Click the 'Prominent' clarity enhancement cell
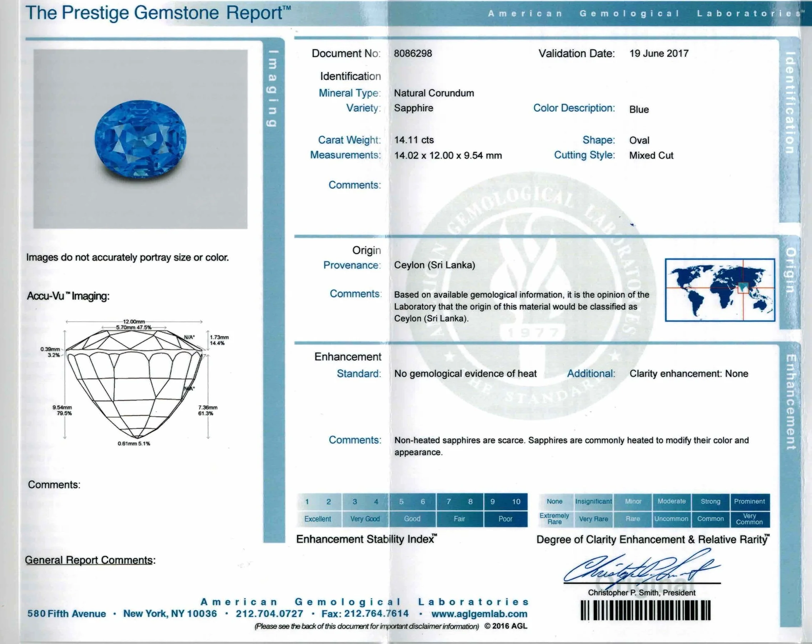812x644 pixels. [749, 502]
